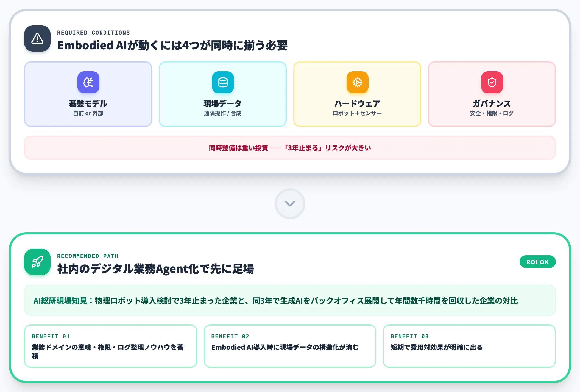
Task: Click the database icon for 現場データ
Action: [x=223, y=82]
